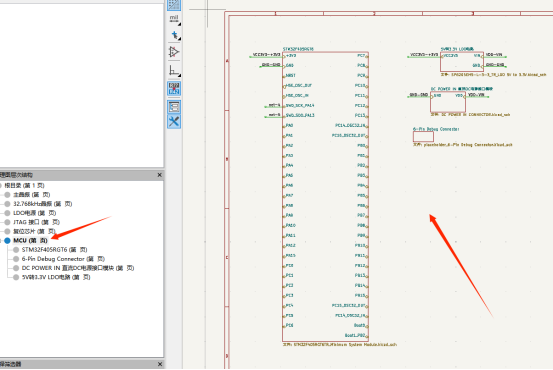Select the 6-Pin Debug Connector sheet box
The width and height of the screenshot is (553, 370).
[x=423, y=137]
